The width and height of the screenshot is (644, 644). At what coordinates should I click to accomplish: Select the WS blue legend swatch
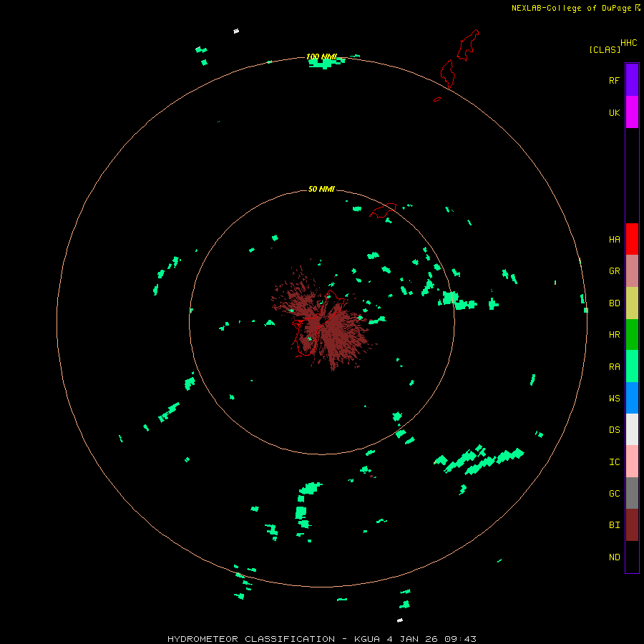tap(632, 398)
